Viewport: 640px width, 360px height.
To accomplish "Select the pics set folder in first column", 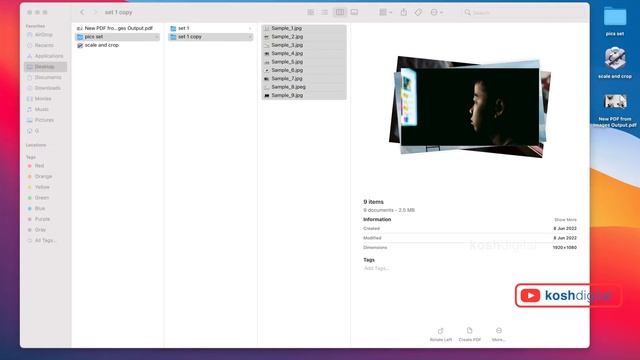I will tap(117, 37).
